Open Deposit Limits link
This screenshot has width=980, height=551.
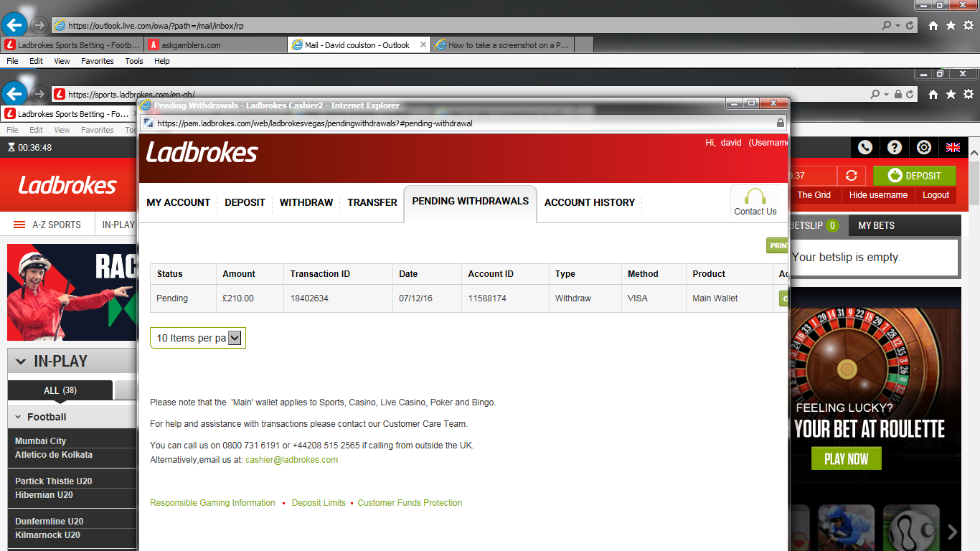(x=319, y=503)
